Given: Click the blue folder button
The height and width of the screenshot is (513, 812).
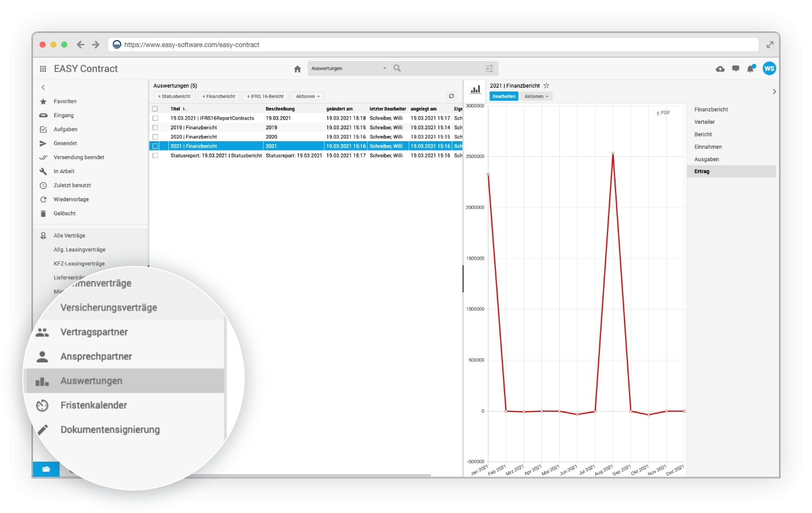Looking at the screenshot, I should coord(46,469).
